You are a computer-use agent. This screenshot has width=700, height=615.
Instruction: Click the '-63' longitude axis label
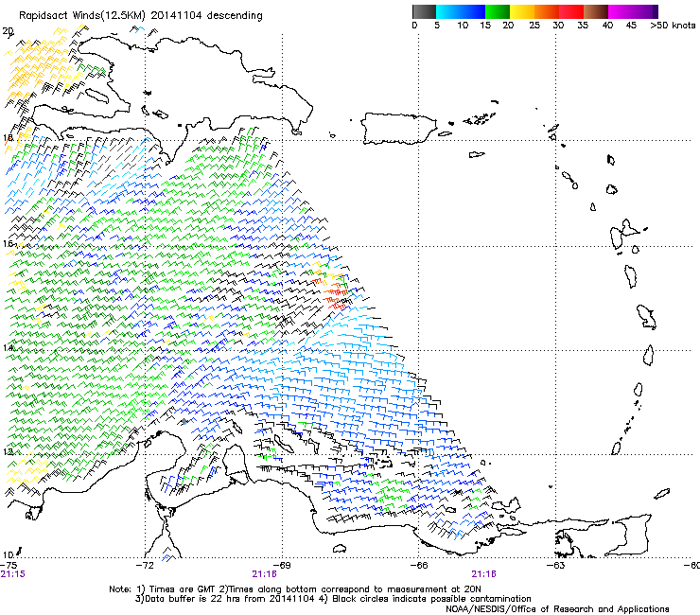coord(556,565)
